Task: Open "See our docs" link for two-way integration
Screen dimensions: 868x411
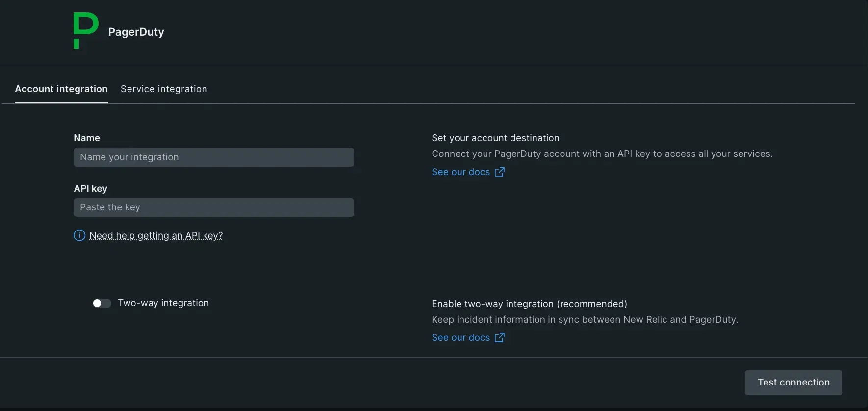Action: coord(460,338)
